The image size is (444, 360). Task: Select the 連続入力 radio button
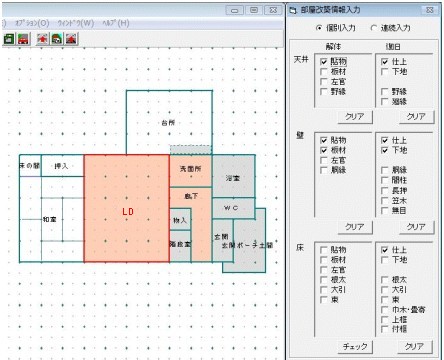point(374,28)
